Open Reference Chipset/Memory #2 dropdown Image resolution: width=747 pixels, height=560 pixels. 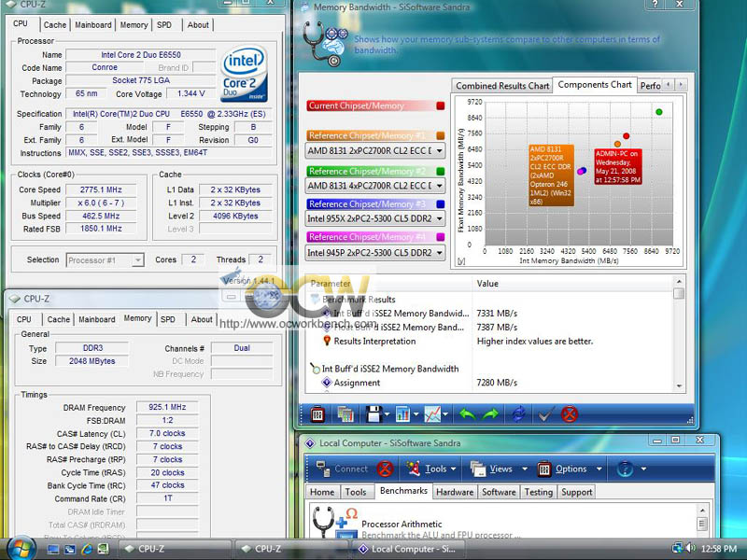click(375, 186)
